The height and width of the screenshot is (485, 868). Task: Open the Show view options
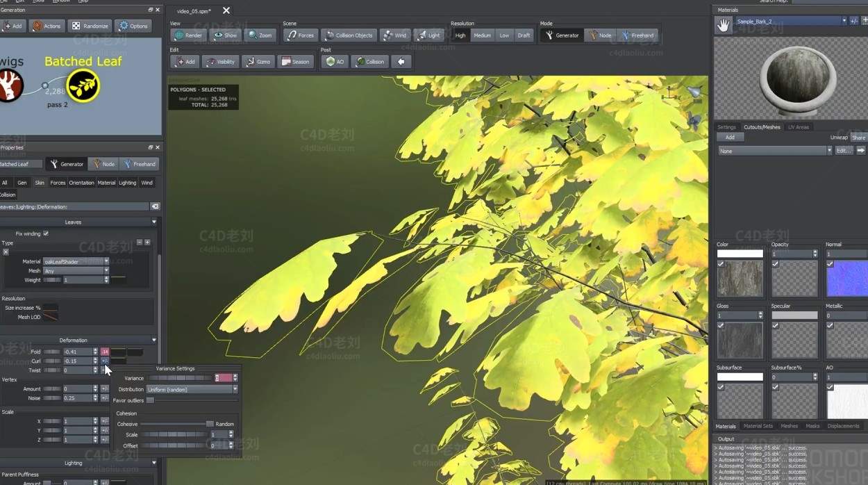coord(225,35)
